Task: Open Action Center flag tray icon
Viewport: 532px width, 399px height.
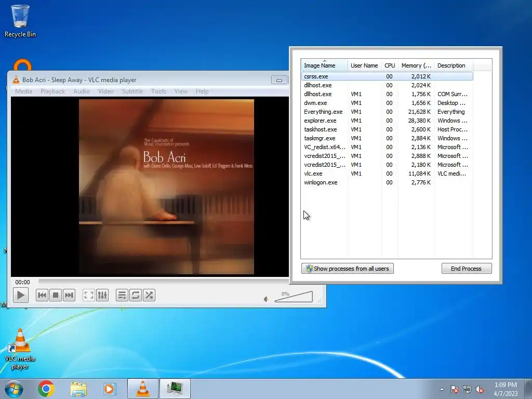Action: click(x=455, y=389)
